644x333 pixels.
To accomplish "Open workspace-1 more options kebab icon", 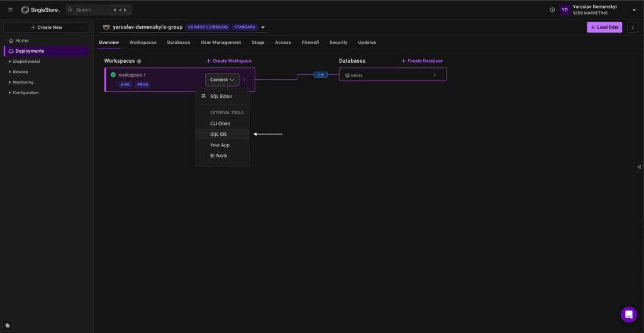I will click(x=245, y=80).
